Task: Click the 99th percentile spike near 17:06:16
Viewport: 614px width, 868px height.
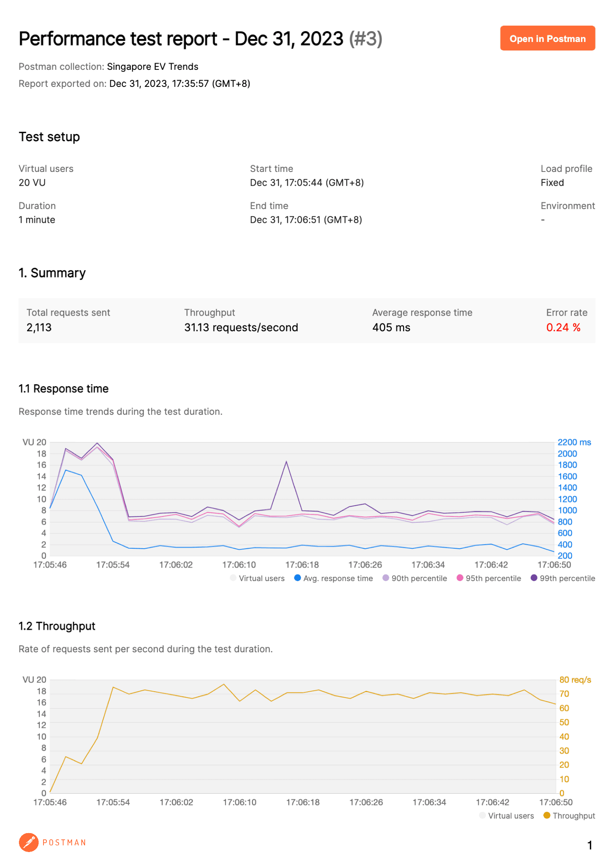Action: tap(286, 461)
